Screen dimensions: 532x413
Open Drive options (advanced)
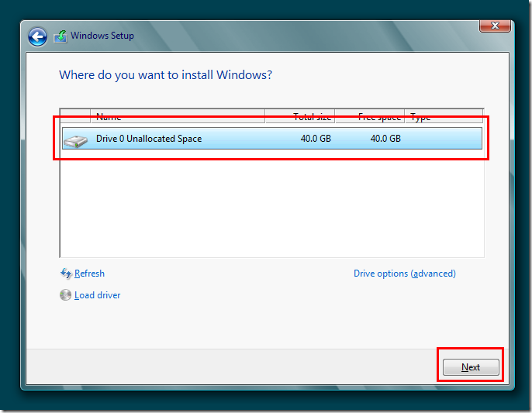point(405,274)
